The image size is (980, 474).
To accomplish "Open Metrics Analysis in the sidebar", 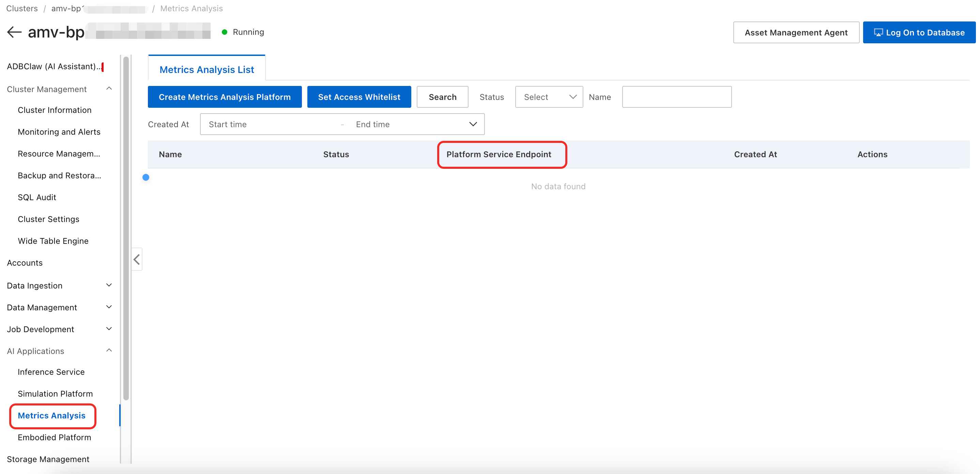I will click(51, 415).
